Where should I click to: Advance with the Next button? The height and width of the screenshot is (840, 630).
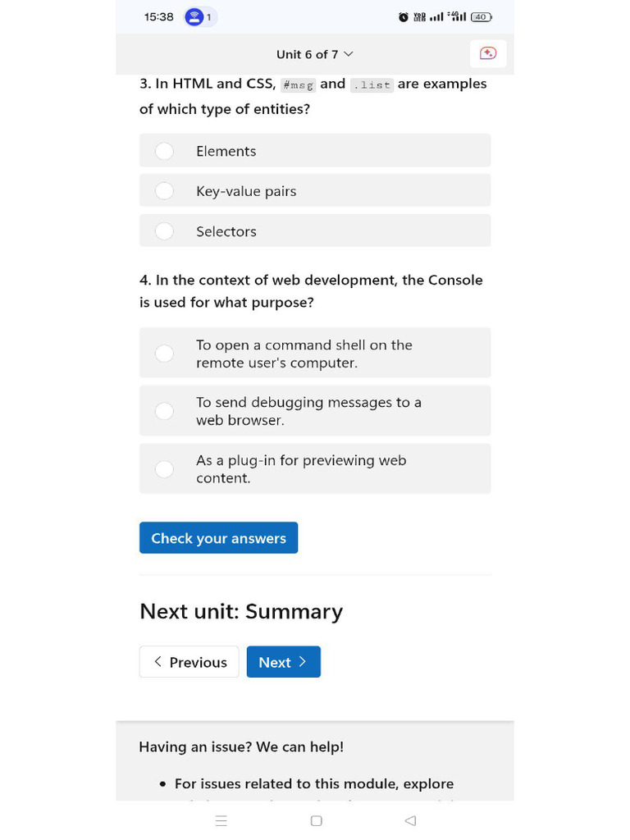click(x=283, y=662)
